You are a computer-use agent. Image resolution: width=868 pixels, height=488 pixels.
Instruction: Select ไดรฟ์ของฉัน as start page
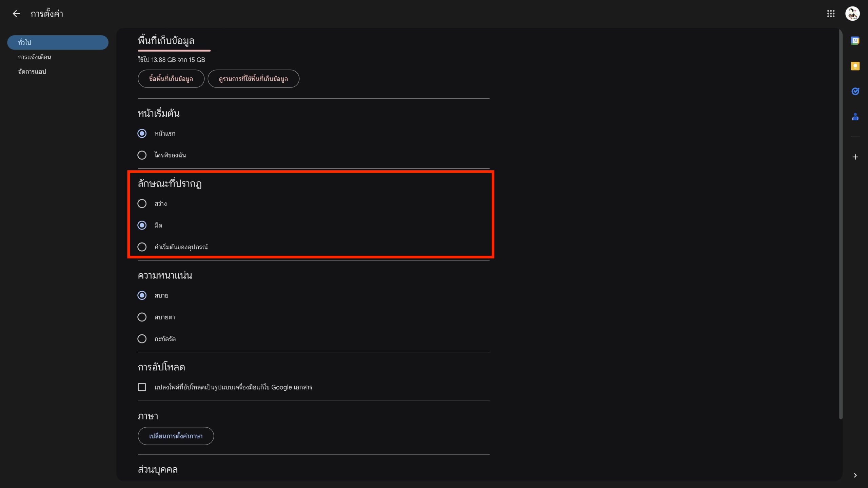click(x=142, y=155)
